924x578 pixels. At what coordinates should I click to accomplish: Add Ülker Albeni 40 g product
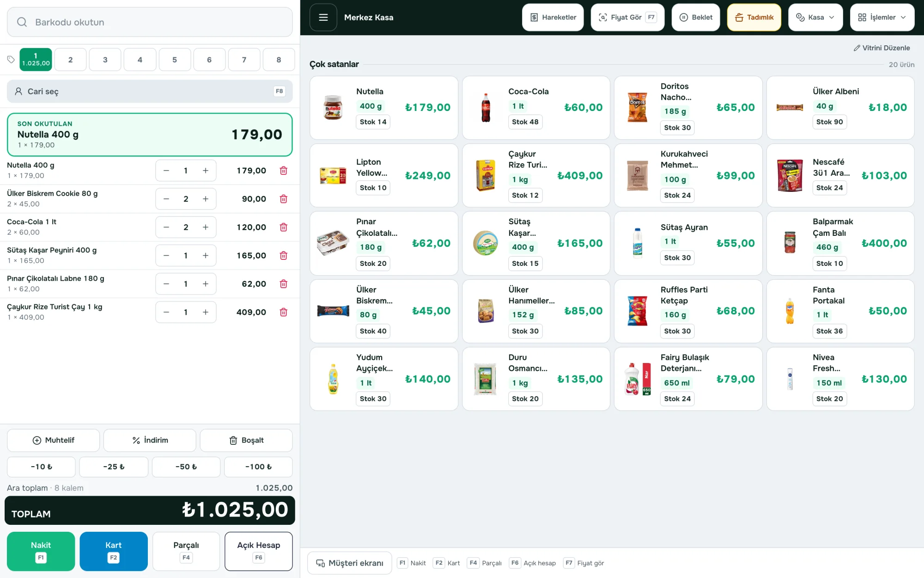(x=840, y=108)
